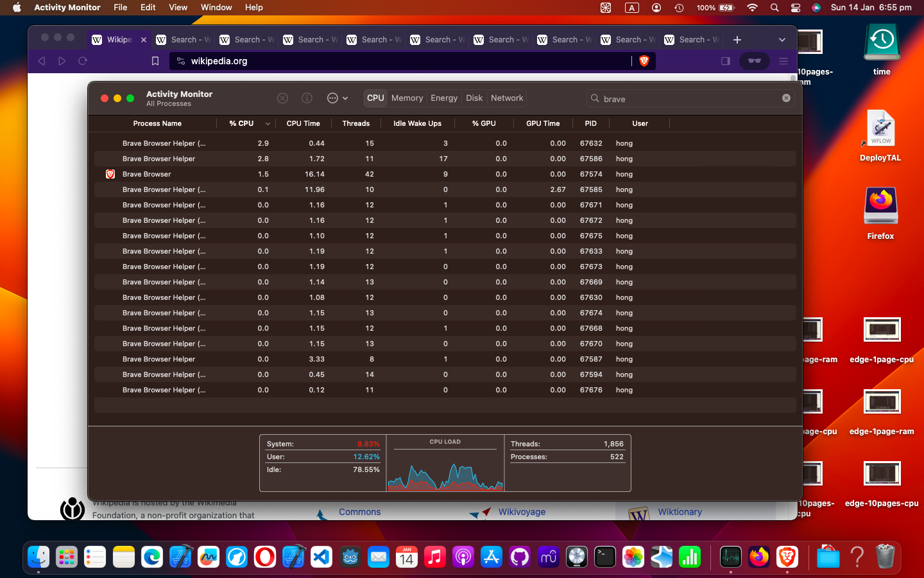Open the more options (…) dropdown in Activity Monitor
Image resolution: width=924 pixels, height=578 pixels.
(x=333, y=98)
